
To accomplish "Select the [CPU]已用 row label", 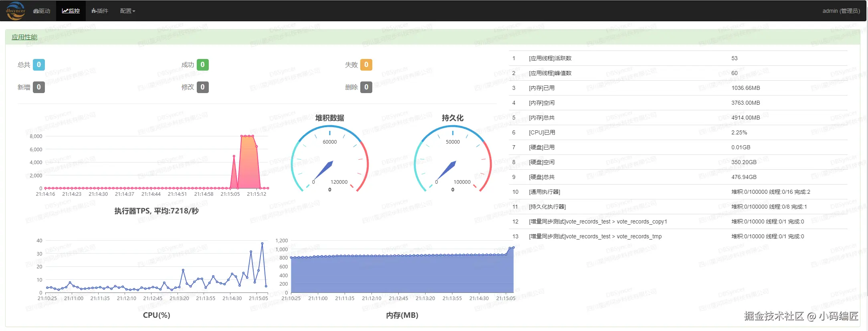I will coord(542,132).
